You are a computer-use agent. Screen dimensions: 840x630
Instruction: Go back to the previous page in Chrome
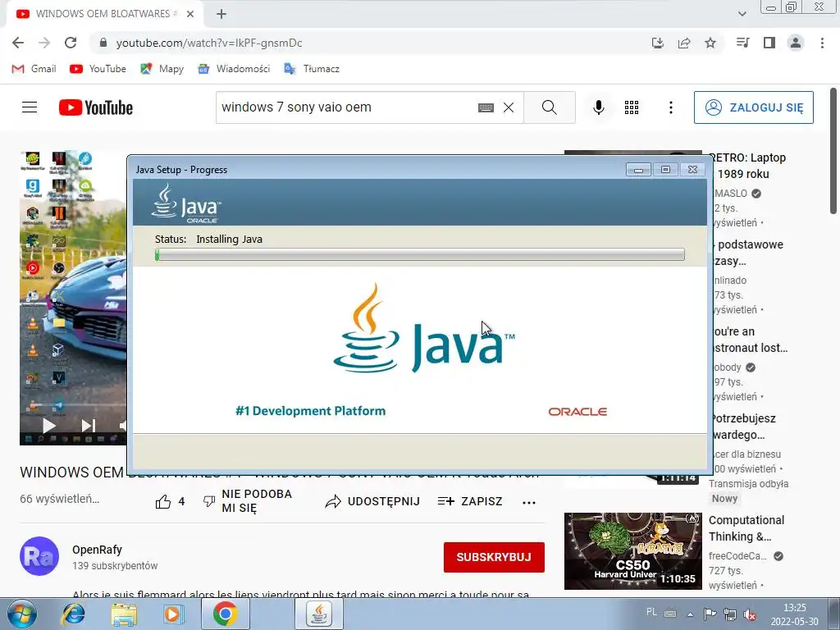coord(18,43)
